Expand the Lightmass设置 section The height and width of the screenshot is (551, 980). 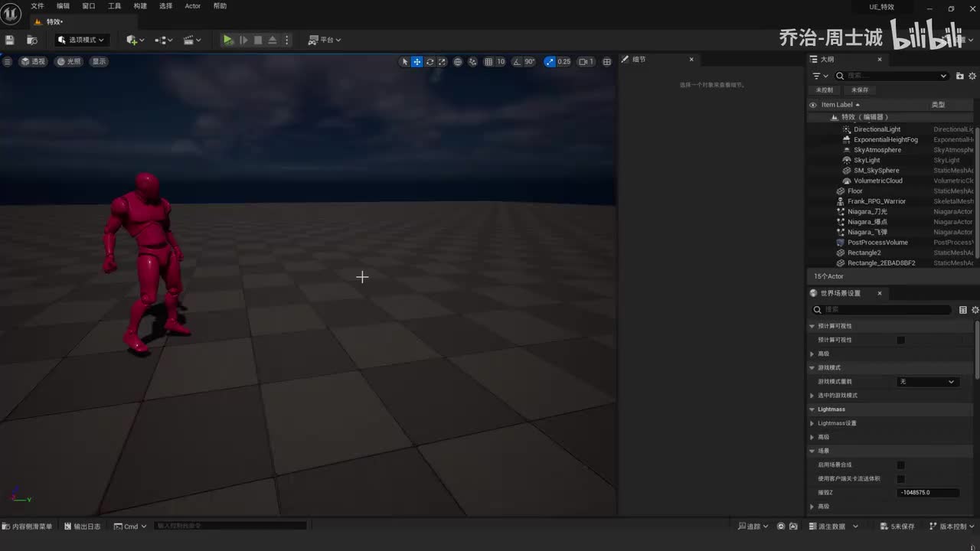812,423
